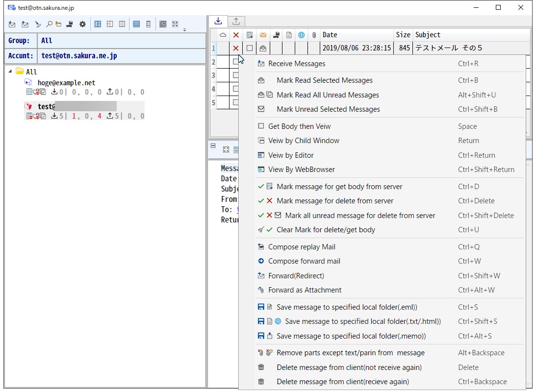Switch to the received messages download tab
The width and height of the screenshot is (536, 392).
[218, 21]
